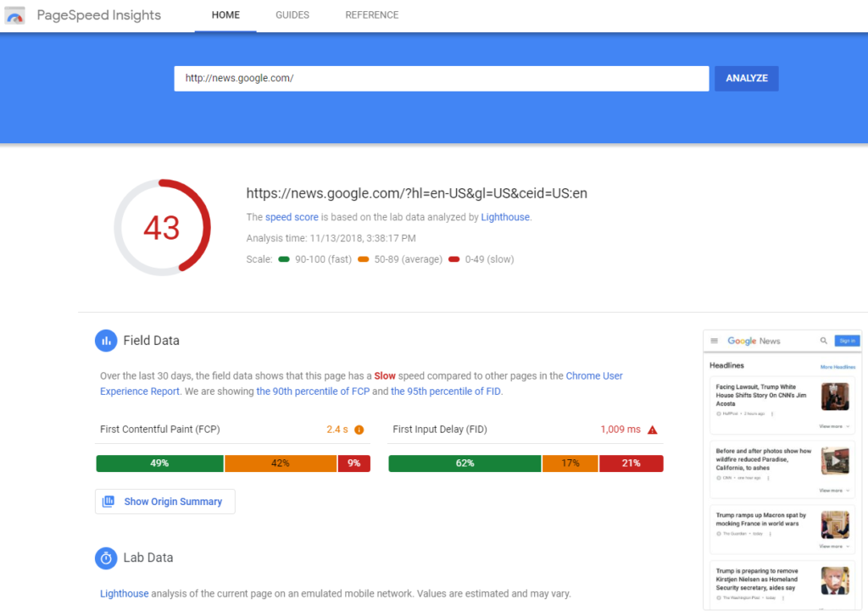Open the Lighthouse link under Lab Data
Viewport: 868px width, 616px height.
(x=125, y=594)
